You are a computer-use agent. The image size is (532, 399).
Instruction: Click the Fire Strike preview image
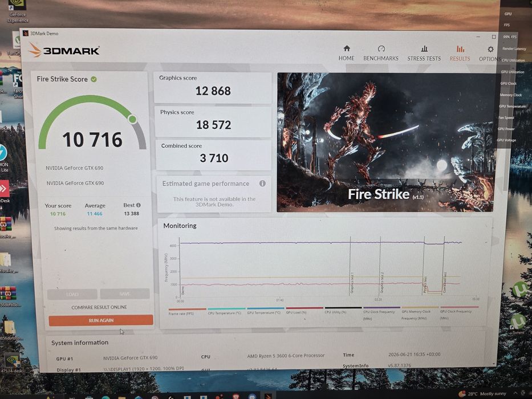pos(385,142)
